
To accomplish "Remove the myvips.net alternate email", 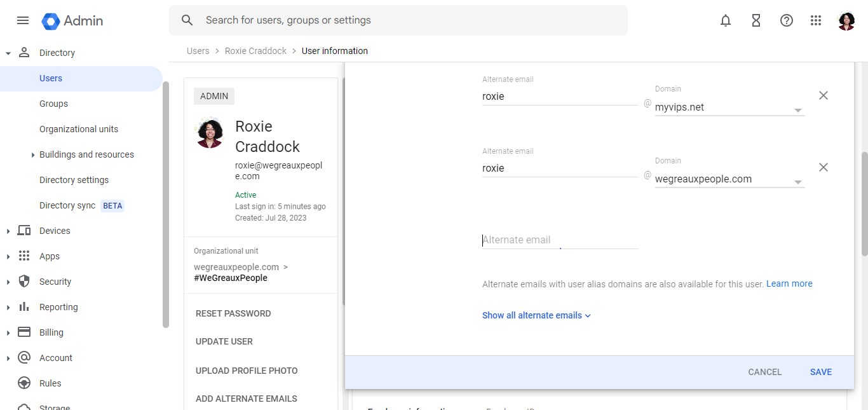I will 824,95.
